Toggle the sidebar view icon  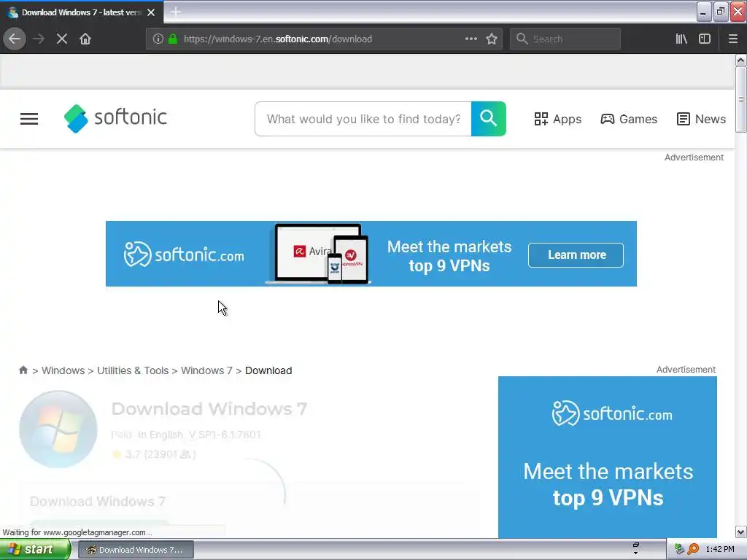tap(705, 39)
